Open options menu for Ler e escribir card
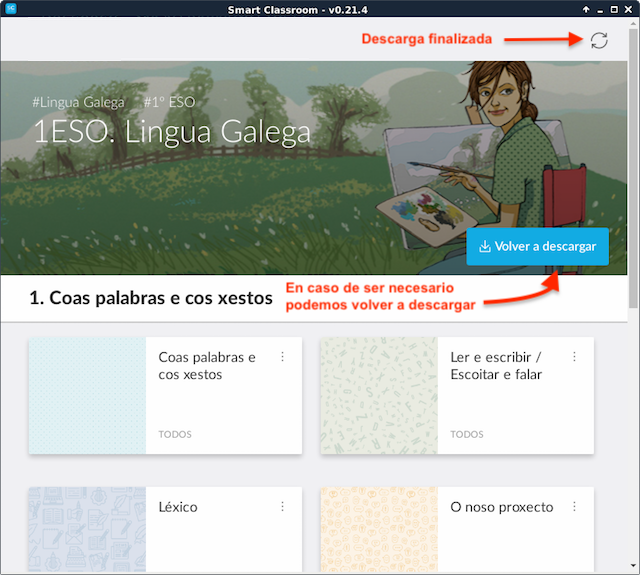640x575 pixels. [574, 357]
